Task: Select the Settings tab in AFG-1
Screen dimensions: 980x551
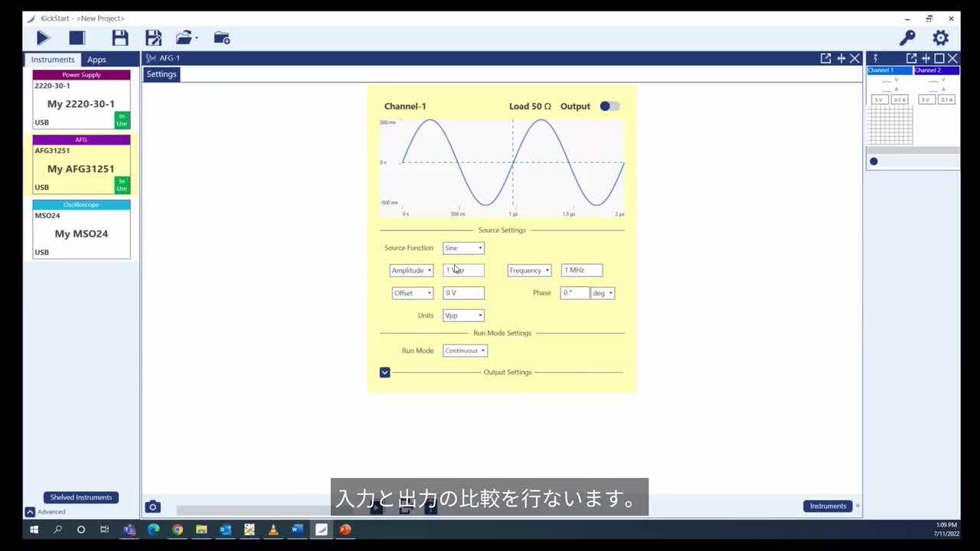Action: [x=162, y=74]
